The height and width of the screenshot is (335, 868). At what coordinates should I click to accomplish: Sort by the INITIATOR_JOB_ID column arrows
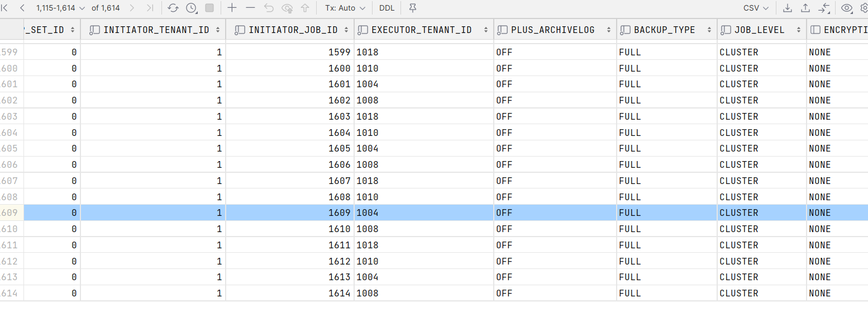click(346, 30)
